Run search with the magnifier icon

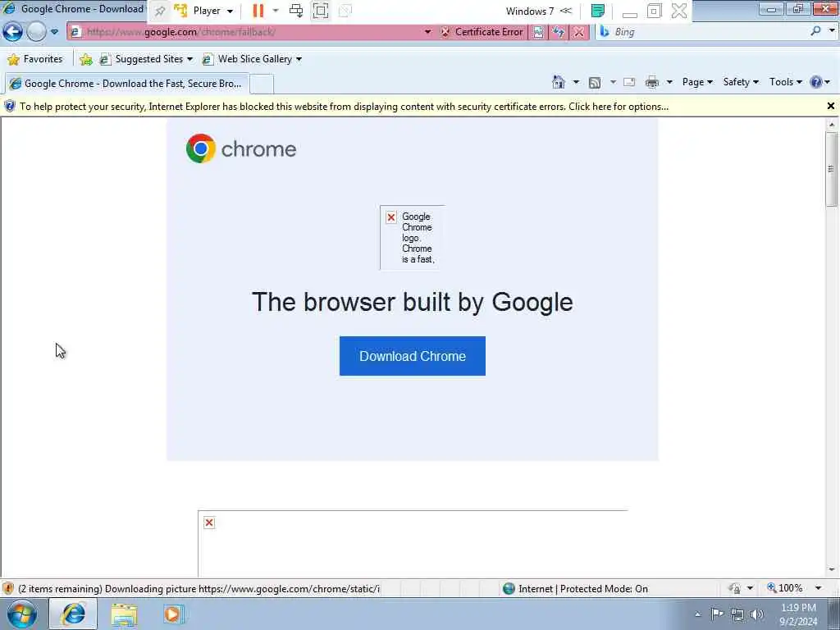[816, 32]
